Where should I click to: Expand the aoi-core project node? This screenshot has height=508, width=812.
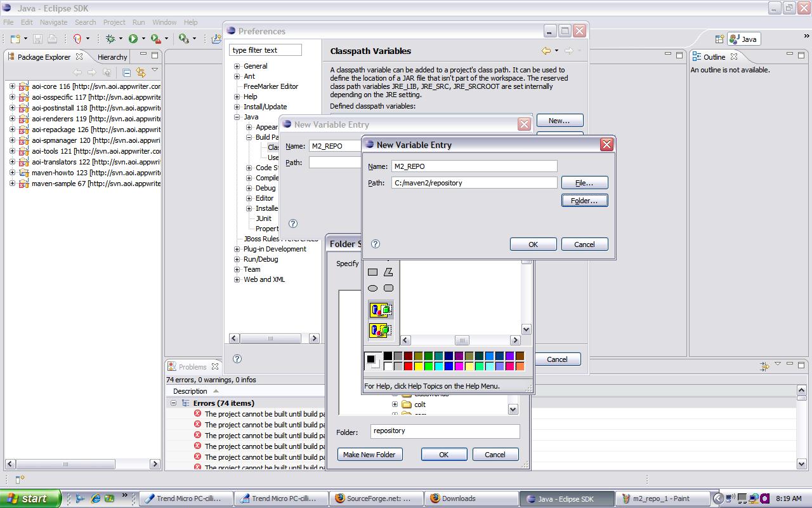coord(12,86)
